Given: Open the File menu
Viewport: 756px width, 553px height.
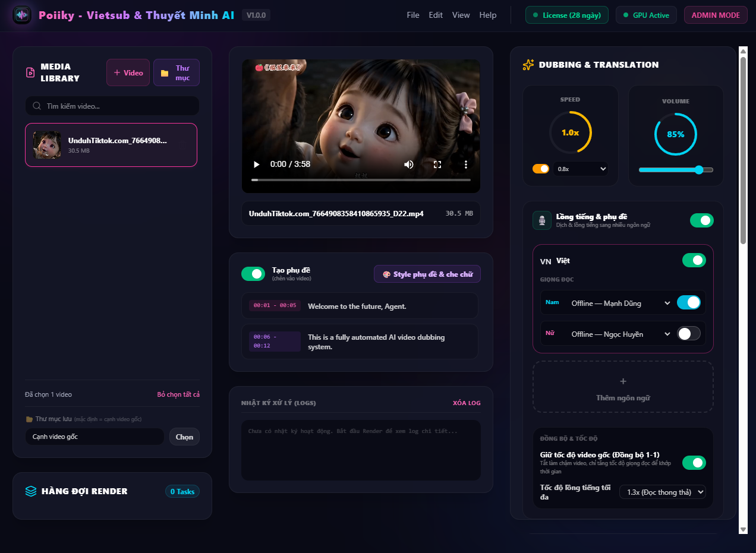Looking at the screenshot, I should coord(413,15).
